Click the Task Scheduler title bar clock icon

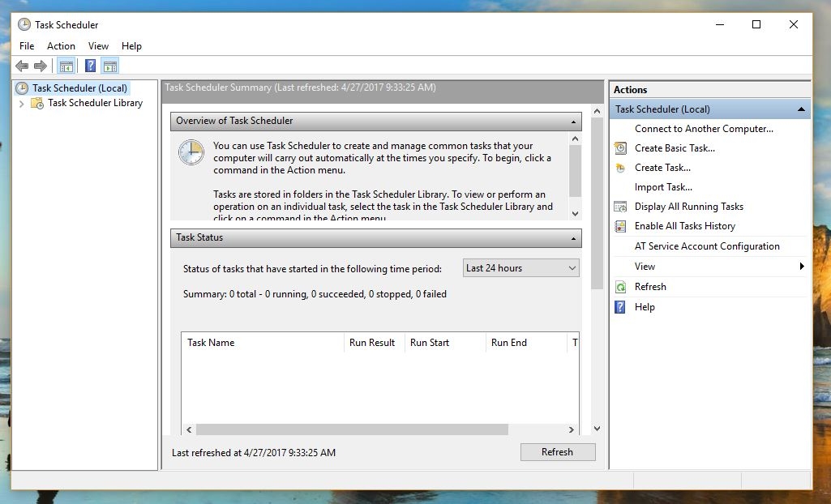click(24, 24)
